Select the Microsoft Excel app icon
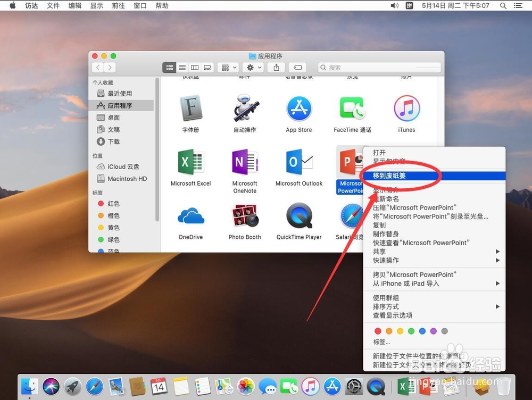The image size is (532, 400). coord(190,162)
